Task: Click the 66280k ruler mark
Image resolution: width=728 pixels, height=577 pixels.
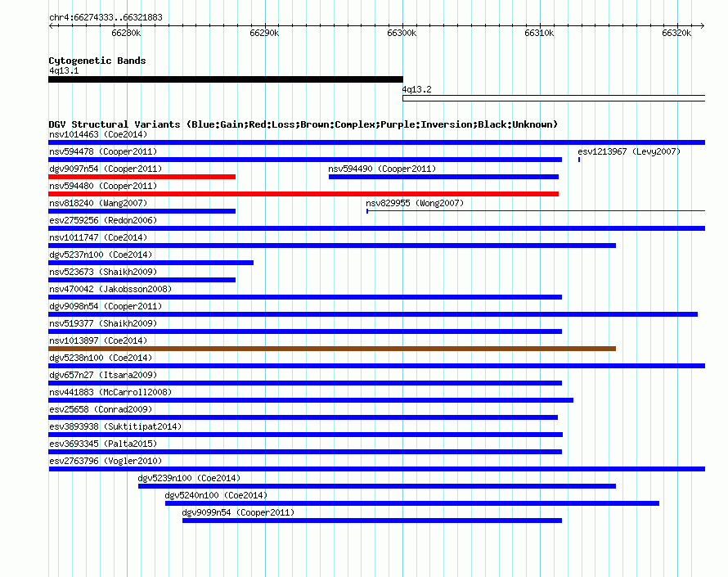Action: 126,33
